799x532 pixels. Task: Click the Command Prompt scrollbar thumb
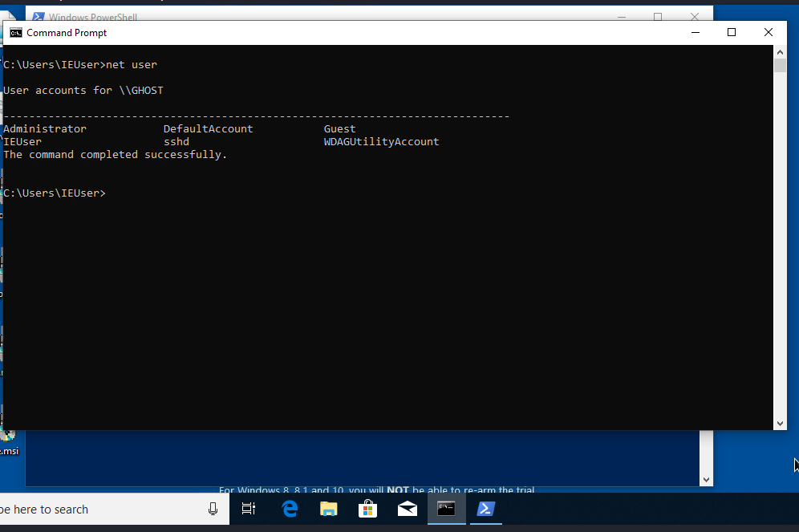click(780, 66)
